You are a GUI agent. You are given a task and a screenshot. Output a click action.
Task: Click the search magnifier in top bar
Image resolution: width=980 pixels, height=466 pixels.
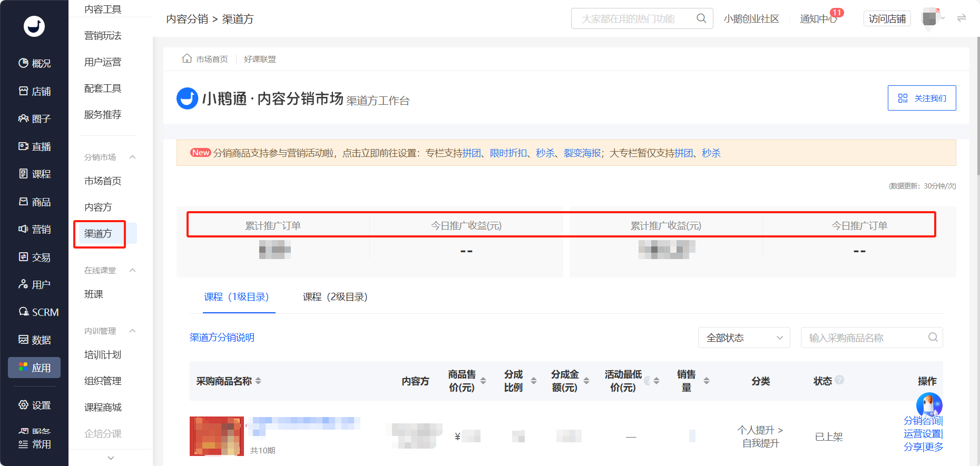pyautogui.click(x=701, y=18)
